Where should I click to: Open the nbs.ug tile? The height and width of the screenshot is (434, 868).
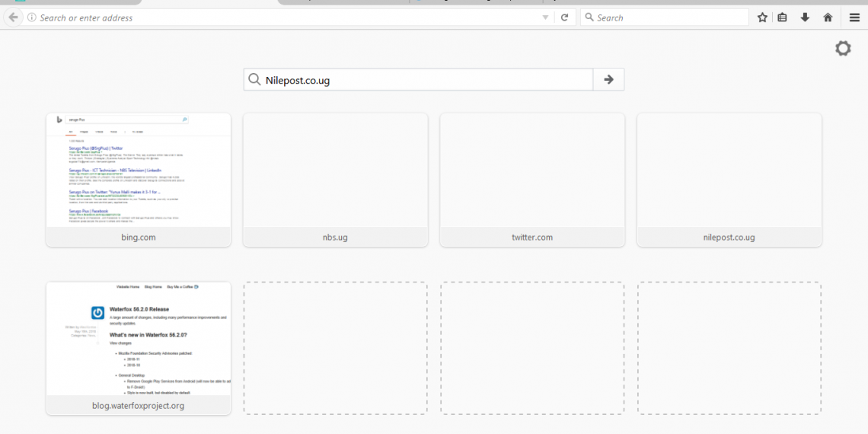335,180
